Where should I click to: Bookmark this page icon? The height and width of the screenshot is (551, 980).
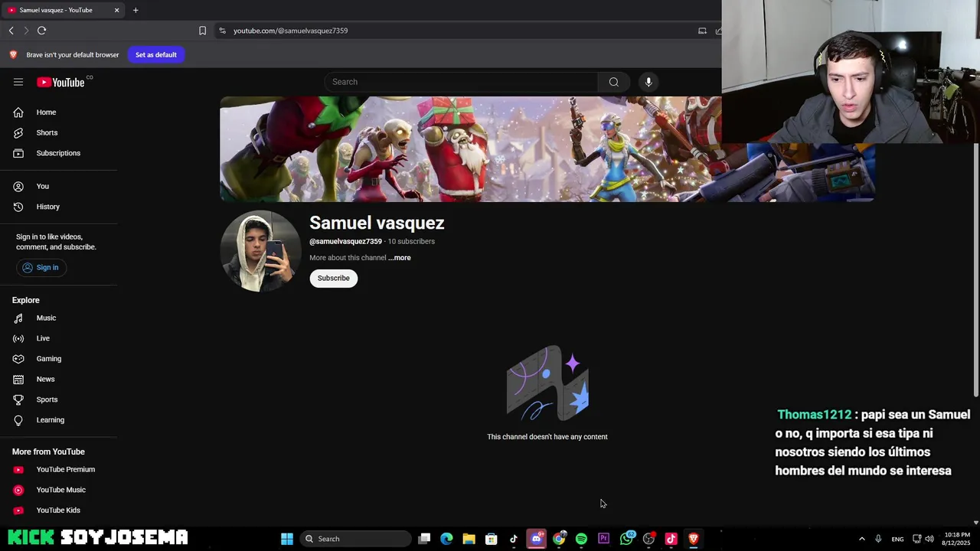202,31
